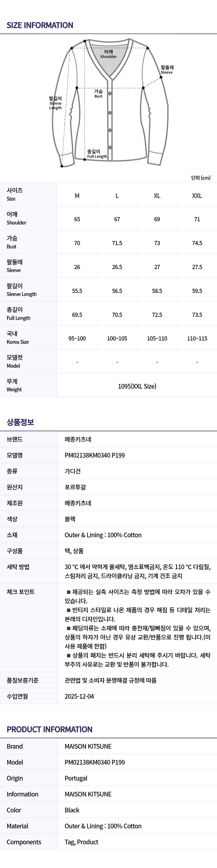This screenshot has height=868, width=217.
Task: Click the 상품정보 section heading
Action: [x=20, y=422]
